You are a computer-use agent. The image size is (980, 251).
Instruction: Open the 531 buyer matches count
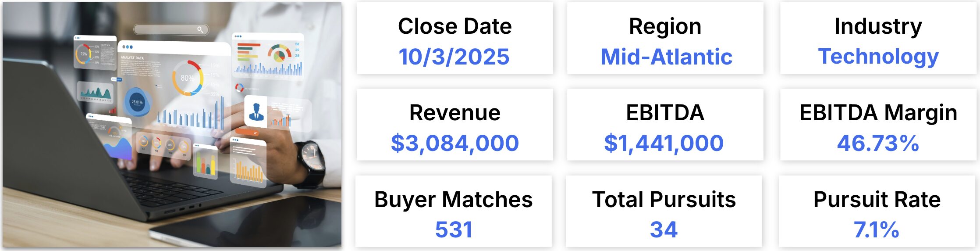(x=454, y=229)
